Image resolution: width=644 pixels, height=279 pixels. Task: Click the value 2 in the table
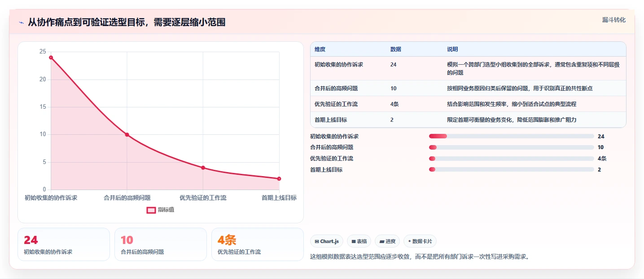click(x=392, y=120)
